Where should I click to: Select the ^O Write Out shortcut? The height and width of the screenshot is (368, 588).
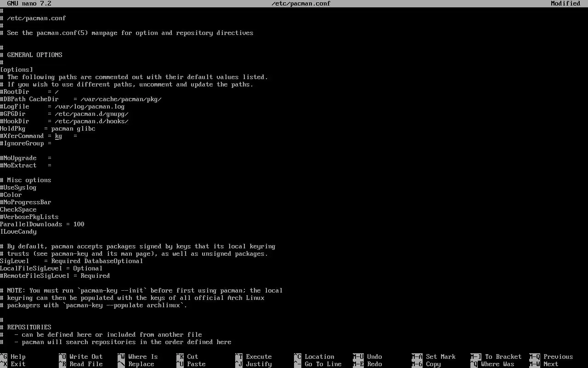(x=81, y=356)
